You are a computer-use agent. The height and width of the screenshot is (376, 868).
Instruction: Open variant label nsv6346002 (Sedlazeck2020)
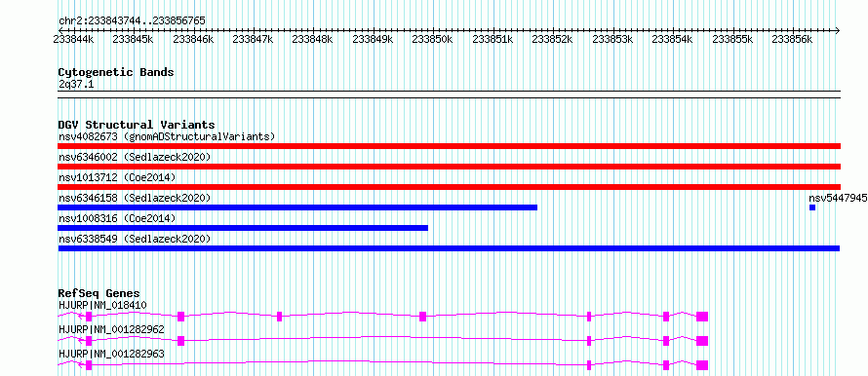[135, 157]
